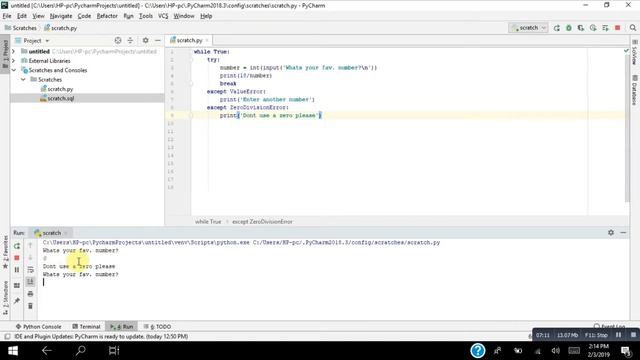Click 'except ZeroDivisionError' editor breadcrumb
The width and height of the screenshot is (640, 360).
pos(262,222)
